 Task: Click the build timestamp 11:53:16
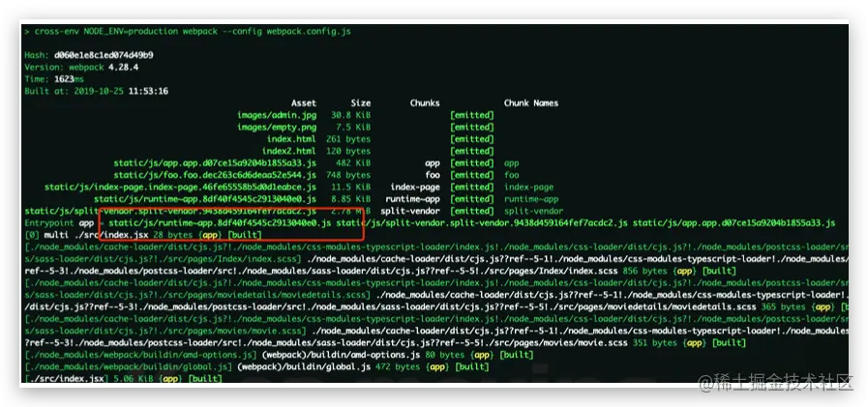(x=148, y=91)
